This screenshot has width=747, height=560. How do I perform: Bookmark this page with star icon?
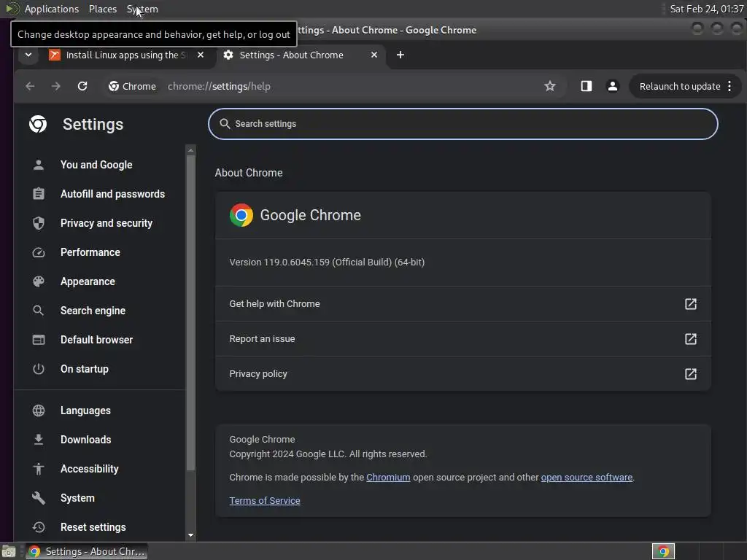550,86
